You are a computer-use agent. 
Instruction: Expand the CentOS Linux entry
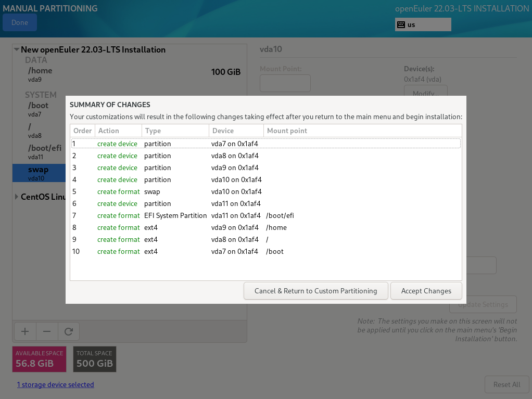click(16, 197)
